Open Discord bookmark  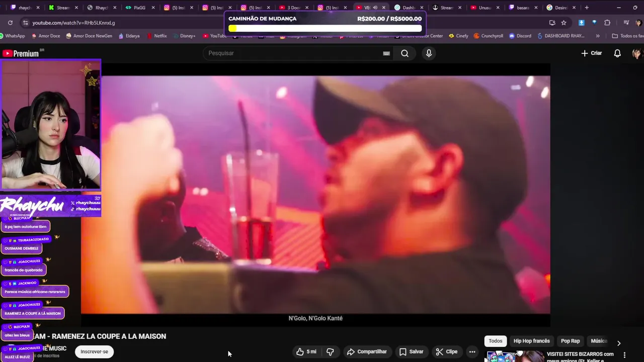(x=520, y=36)
